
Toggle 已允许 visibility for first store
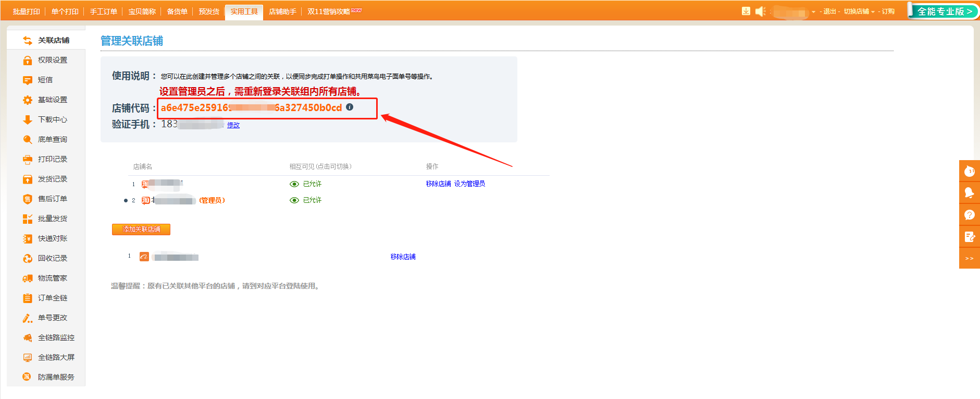click(306, 184)
